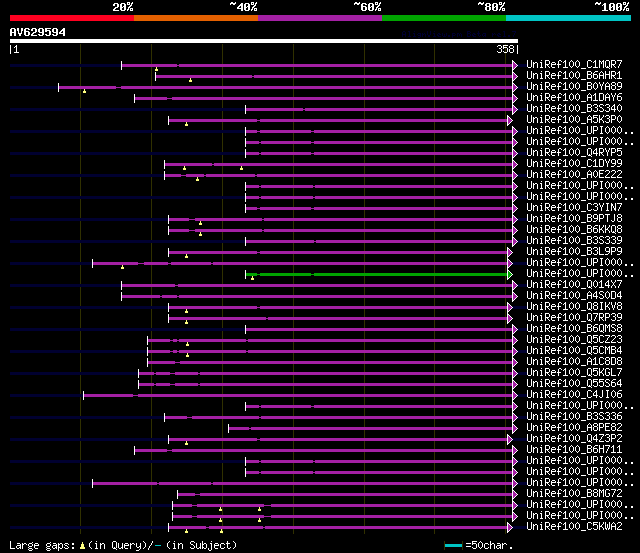Click the UniRef100_A1C8D8 label

coord(574,362)
